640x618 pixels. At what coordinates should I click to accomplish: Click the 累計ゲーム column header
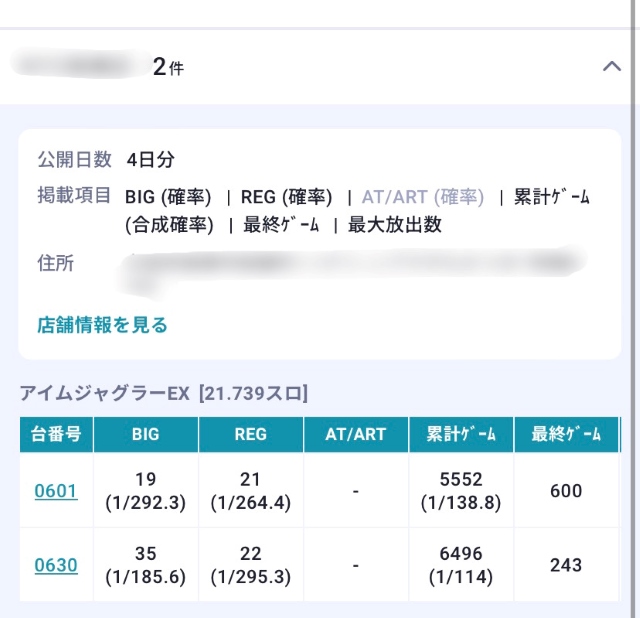(461, 435)
